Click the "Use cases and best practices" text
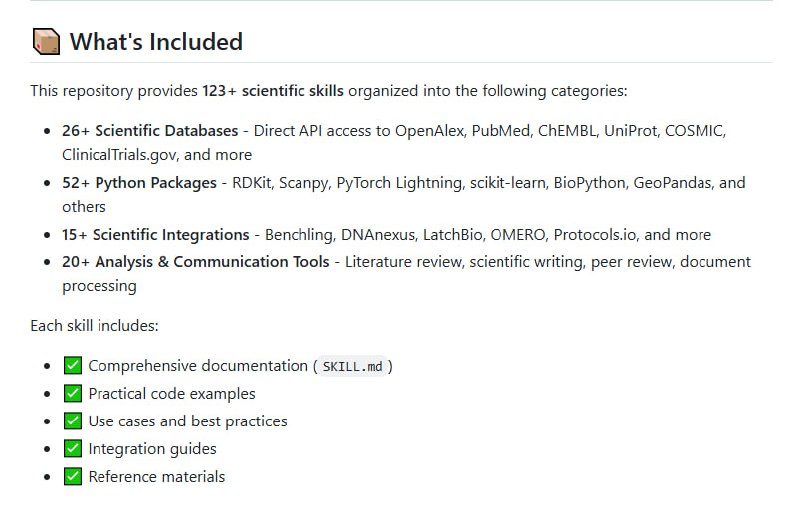The height and width of the screenshot is (505, 800). 188,421
